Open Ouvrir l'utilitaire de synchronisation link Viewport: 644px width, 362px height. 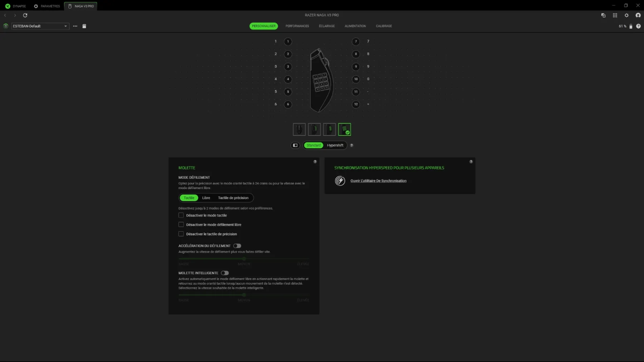coord(379,181)
